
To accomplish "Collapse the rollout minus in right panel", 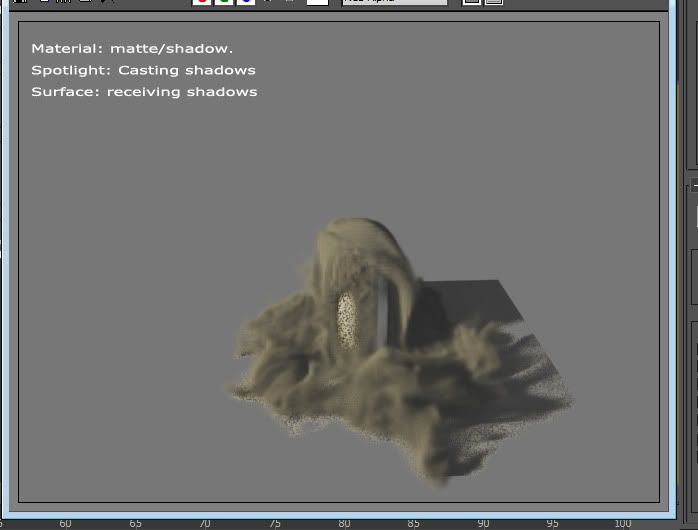I will 694,186.
